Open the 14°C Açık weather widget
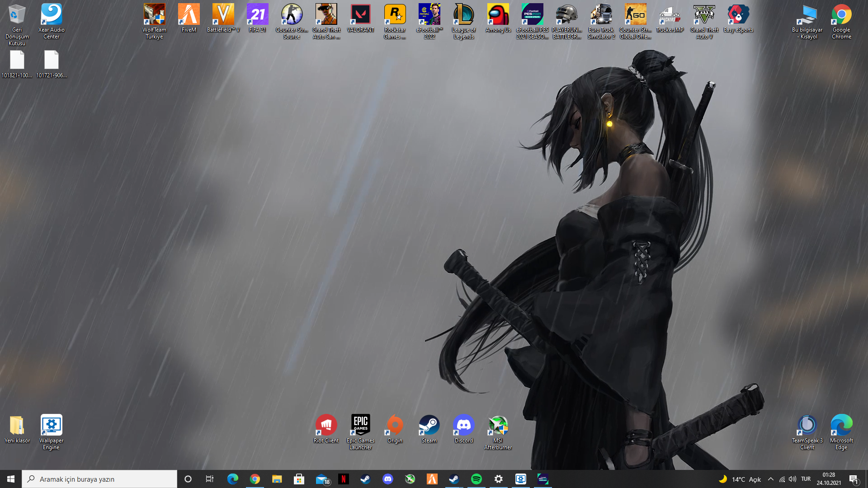 point(740,479)
